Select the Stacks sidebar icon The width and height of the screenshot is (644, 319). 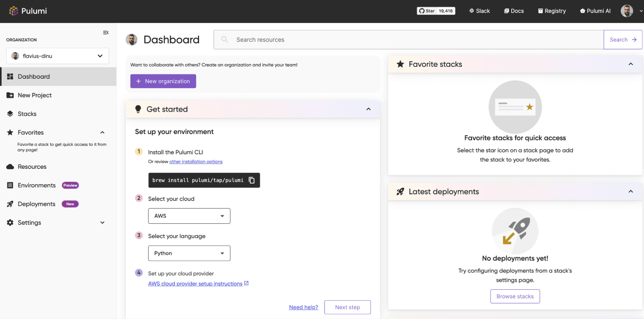pos(10,114)
